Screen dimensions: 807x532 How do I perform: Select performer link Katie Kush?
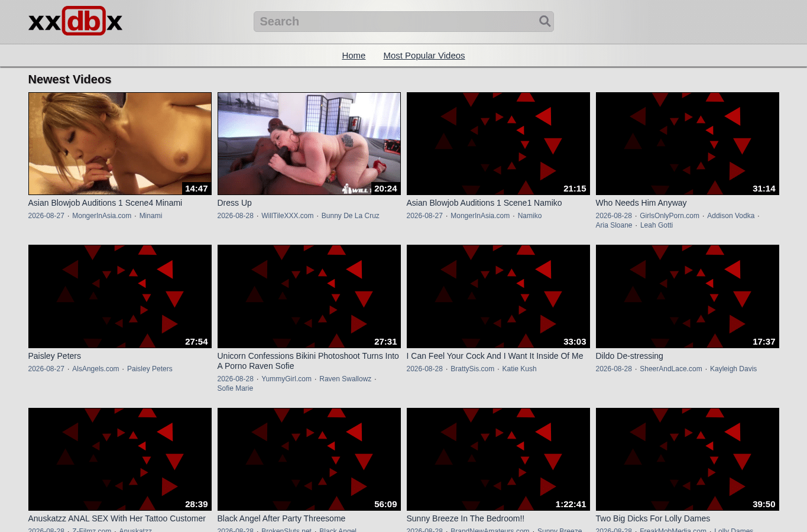pyautogui.click(x=519, y=369)
